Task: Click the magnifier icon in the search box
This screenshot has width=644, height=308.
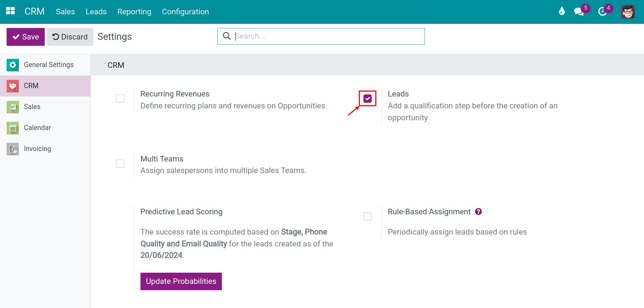Action: [227, 36]
